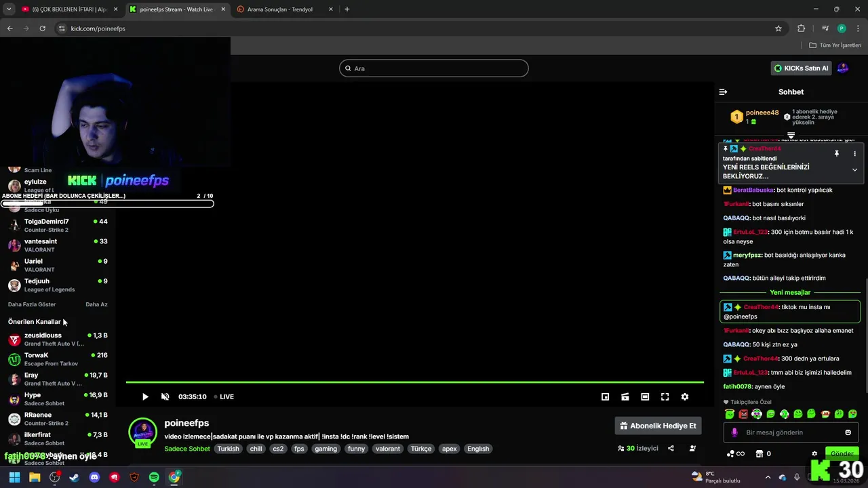Open the emoji picker in chat input
The width and height of the screenshot is (868, 488).
click(848, 432)
